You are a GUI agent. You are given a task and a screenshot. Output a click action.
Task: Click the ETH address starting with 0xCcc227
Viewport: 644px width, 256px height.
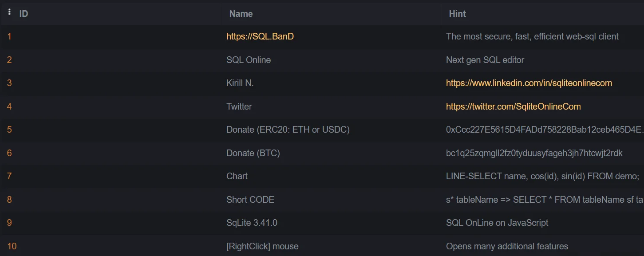point(545,130)
